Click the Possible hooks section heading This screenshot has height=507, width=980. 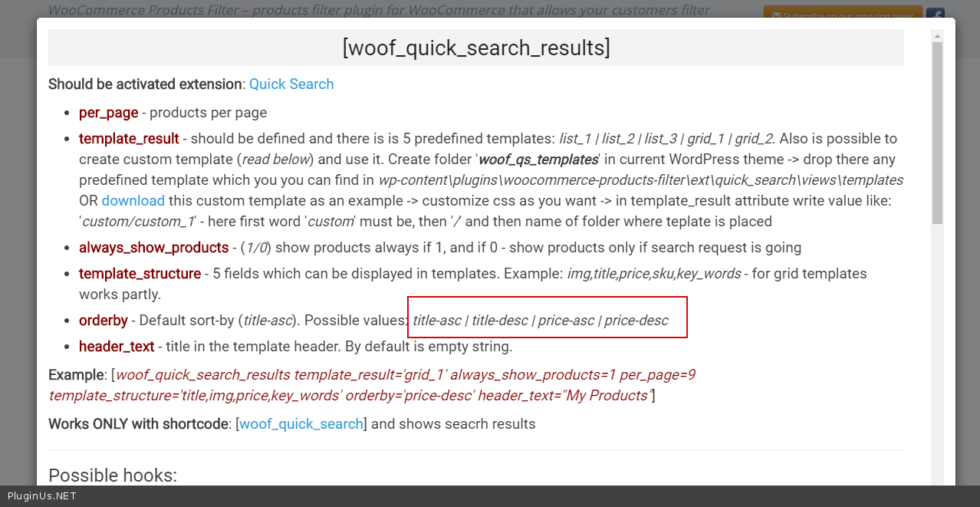(113, 476)
